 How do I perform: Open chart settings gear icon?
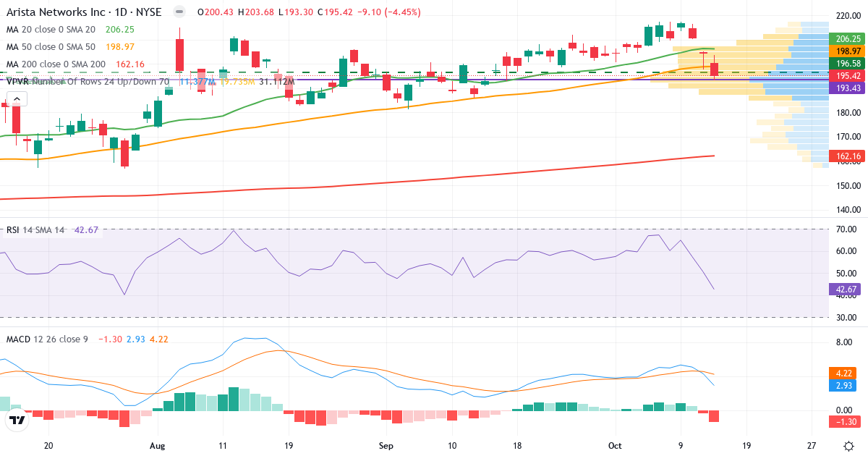click(848, 446)
